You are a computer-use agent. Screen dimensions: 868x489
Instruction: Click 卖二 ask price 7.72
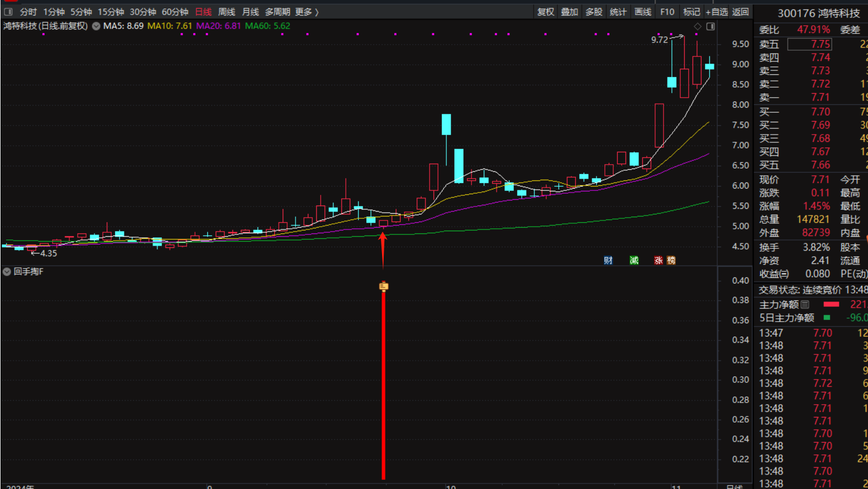821,84
